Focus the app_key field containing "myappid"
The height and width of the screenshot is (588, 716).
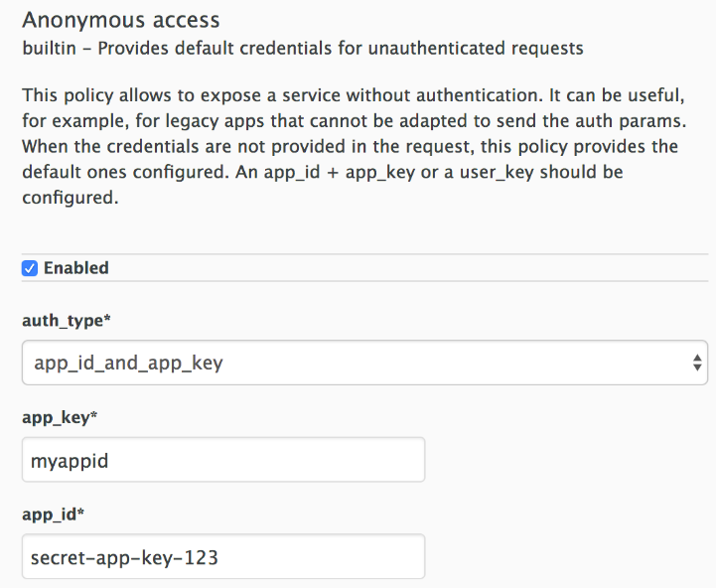click(222, 460)
